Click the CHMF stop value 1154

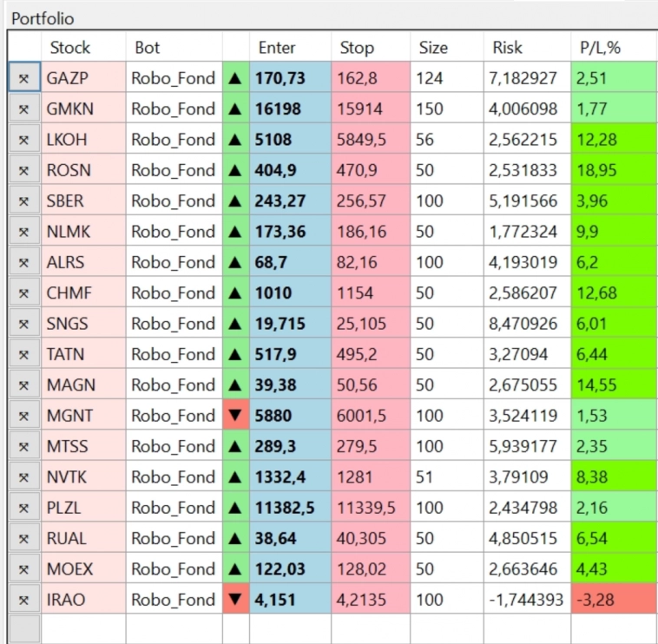click(370, 292)
